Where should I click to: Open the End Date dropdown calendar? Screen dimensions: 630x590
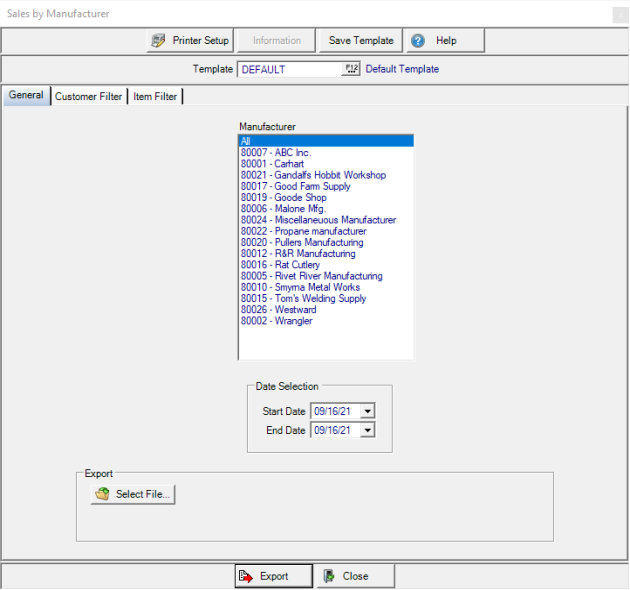367,430
